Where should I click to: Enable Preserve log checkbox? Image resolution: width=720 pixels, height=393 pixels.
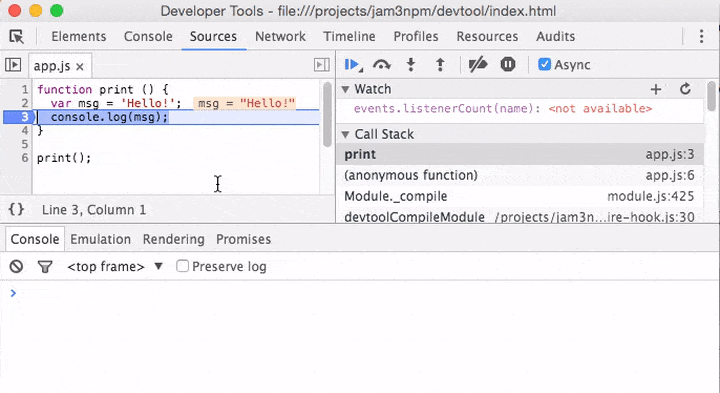click(x=182, y=266)
